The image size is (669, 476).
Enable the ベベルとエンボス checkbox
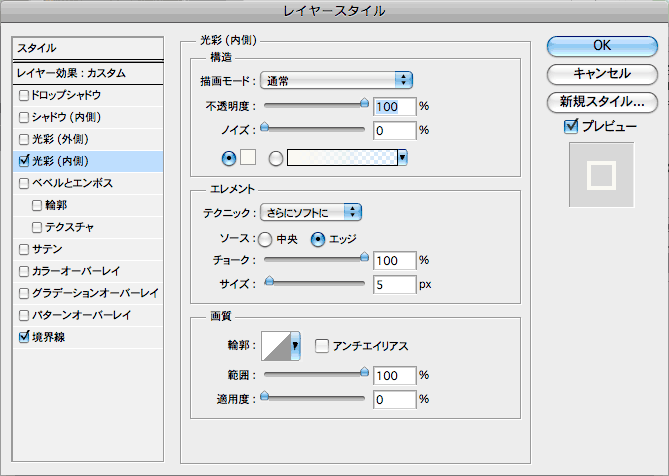pyautogui.click(x=24, y=184)
